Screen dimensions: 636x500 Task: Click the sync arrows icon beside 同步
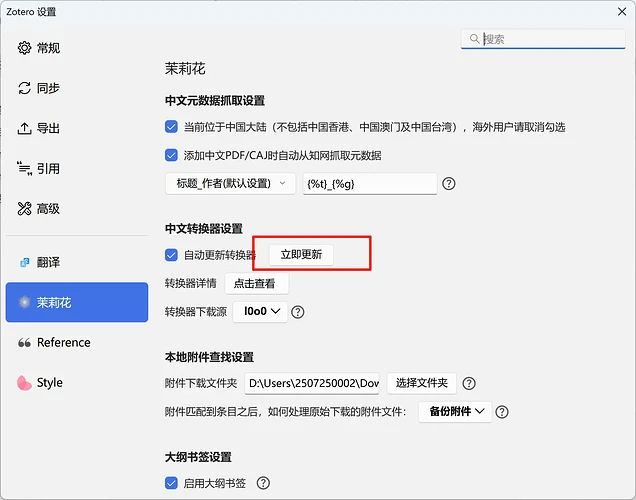[24, 88]
